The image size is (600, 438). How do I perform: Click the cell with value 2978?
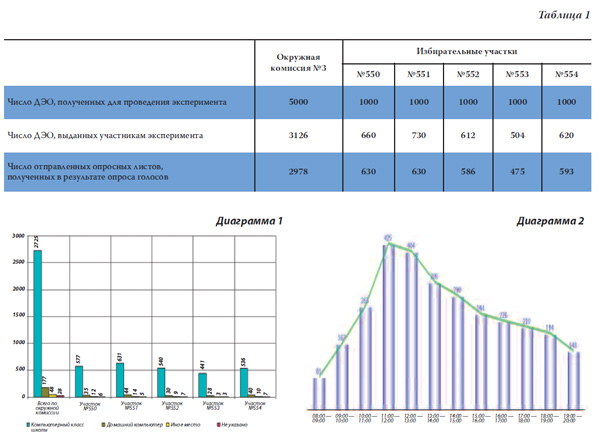[x=298, y=170]
